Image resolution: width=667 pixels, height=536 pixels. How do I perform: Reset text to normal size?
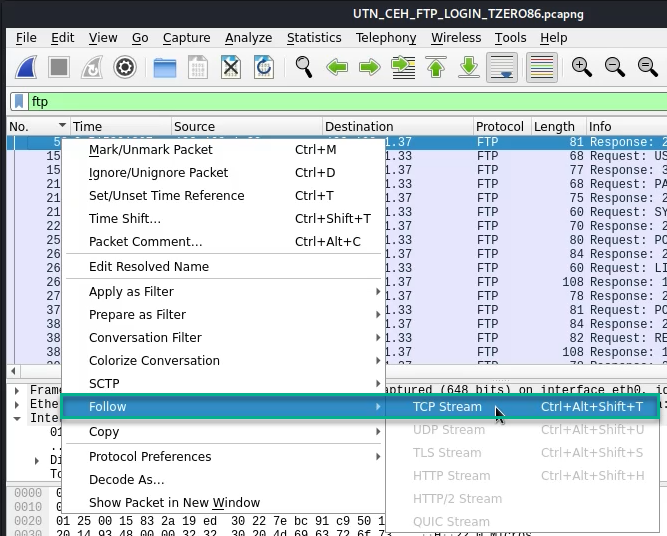tap(647, 67)
